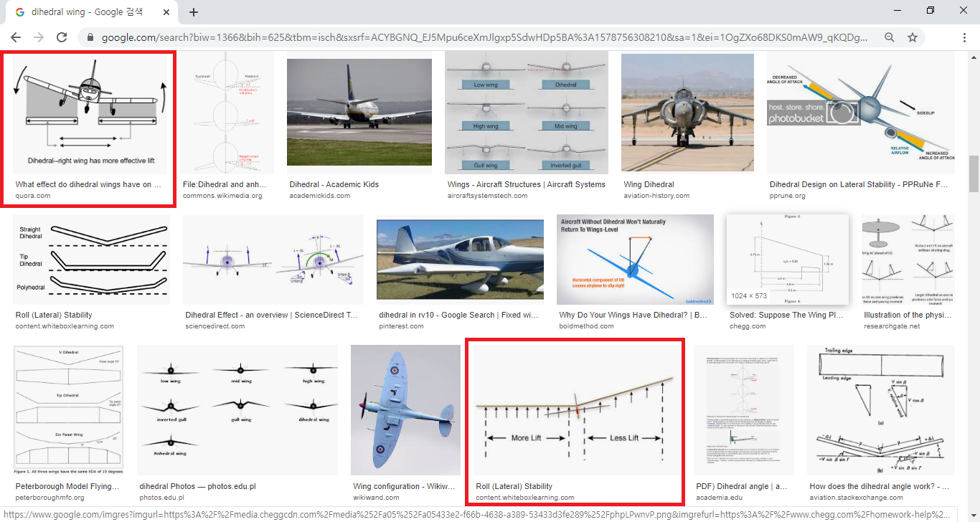Image resolution: width=980 pixels, height=522 pixels.
Task: Bookmark this page with the star icon
Action: [913, 37]
